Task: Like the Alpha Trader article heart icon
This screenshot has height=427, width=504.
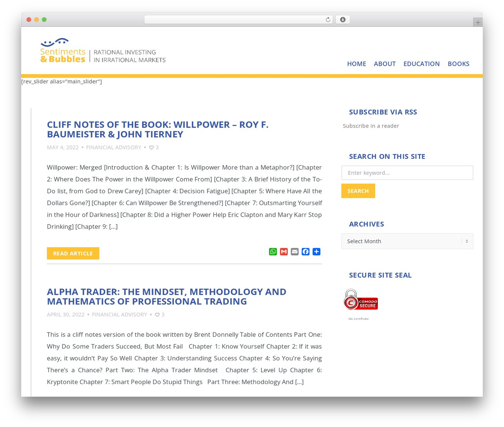Action: pos(157,315)
